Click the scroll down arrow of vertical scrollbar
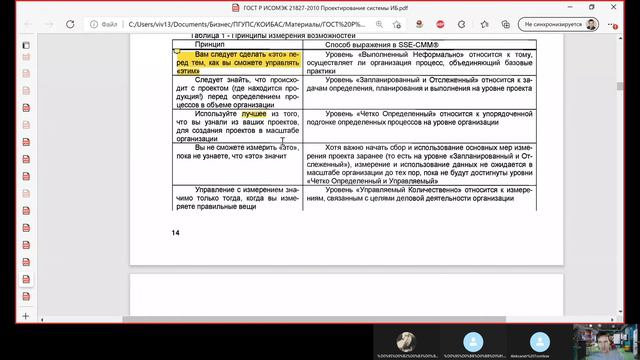 tap(620, 311)
